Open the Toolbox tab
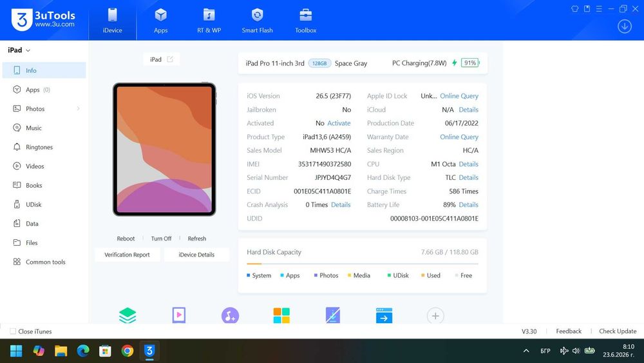 (305, 20)
